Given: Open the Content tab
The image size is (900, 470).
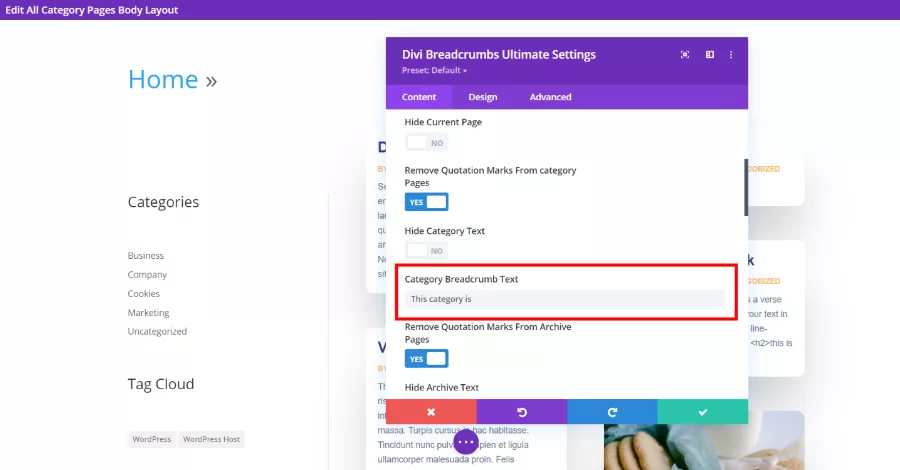Looking at the screenshot, I should click(x=419, y=97).
